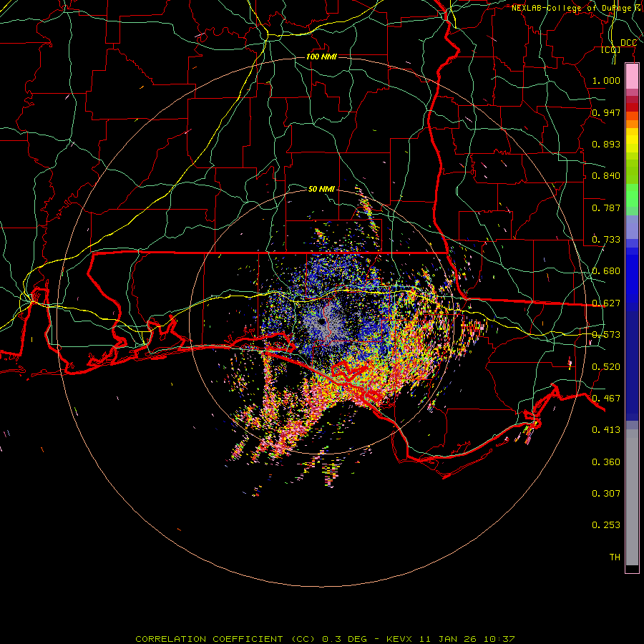
Task: Click the TH threshold label on the scale
Action: [x=615, y=557]
